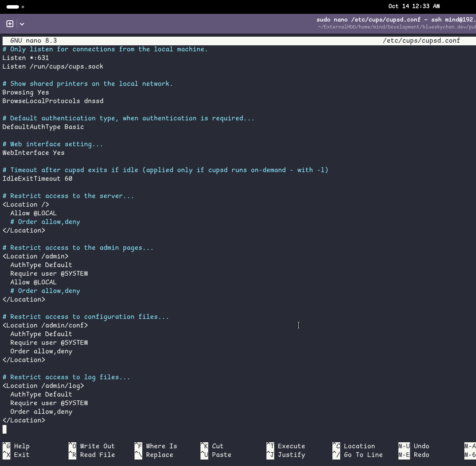Open the dropdown chevron beside new tab

[x=22, y=24]
